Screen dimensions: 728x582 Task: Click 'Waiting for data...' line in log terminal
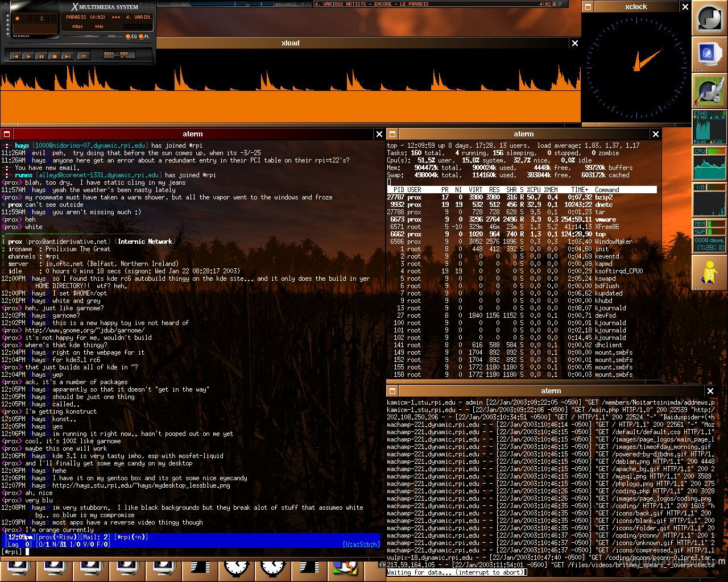pyautogui.click(x=457, y=572)
